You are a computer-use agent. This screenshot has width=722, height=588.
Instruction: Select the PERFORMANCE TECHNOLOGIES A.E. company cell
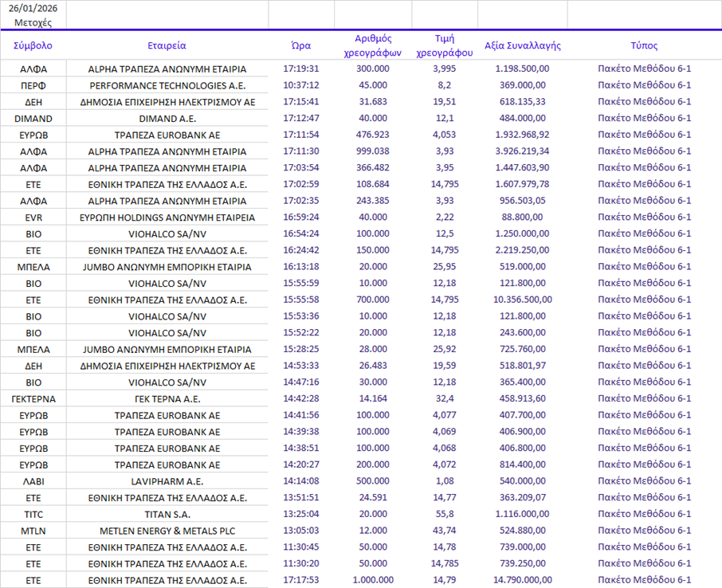click(x=167, y=85)
